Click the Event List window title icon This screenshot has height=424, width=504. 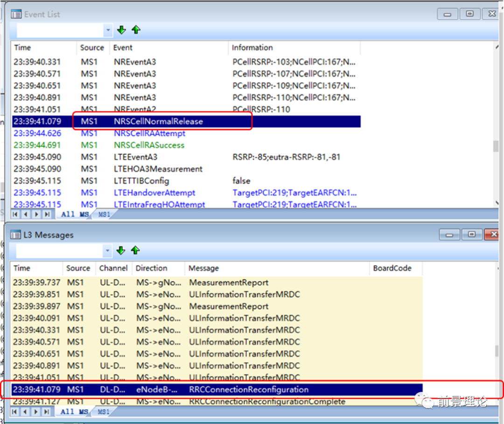(x=16, y=14)
